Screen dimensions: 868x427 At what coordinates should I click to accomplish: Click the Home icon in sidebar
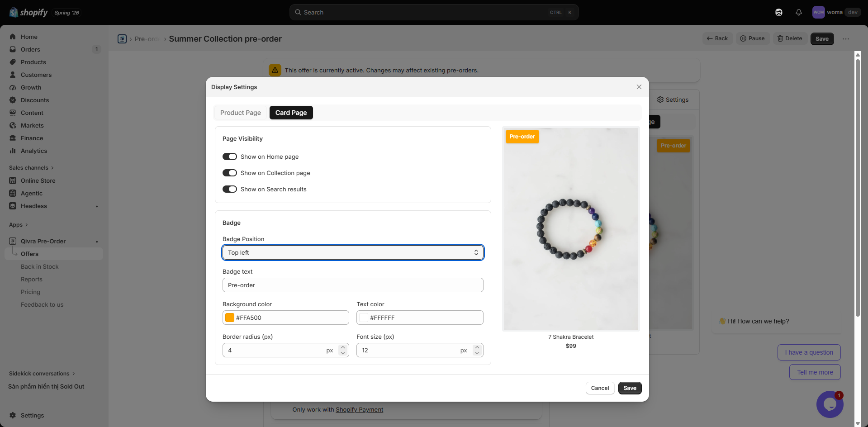(13, 37)
